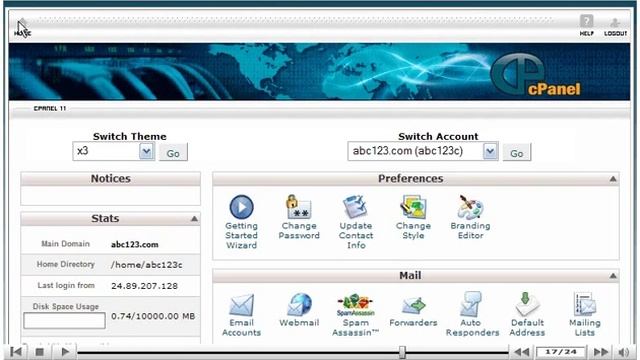Open the Change Password icon
This screenshot has height=360, width=640.
299,207
